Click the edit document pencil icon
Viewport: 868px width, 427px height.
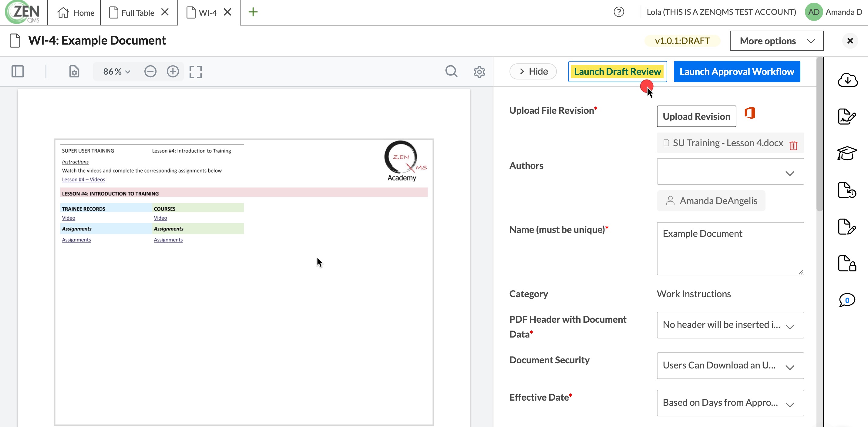847,227
